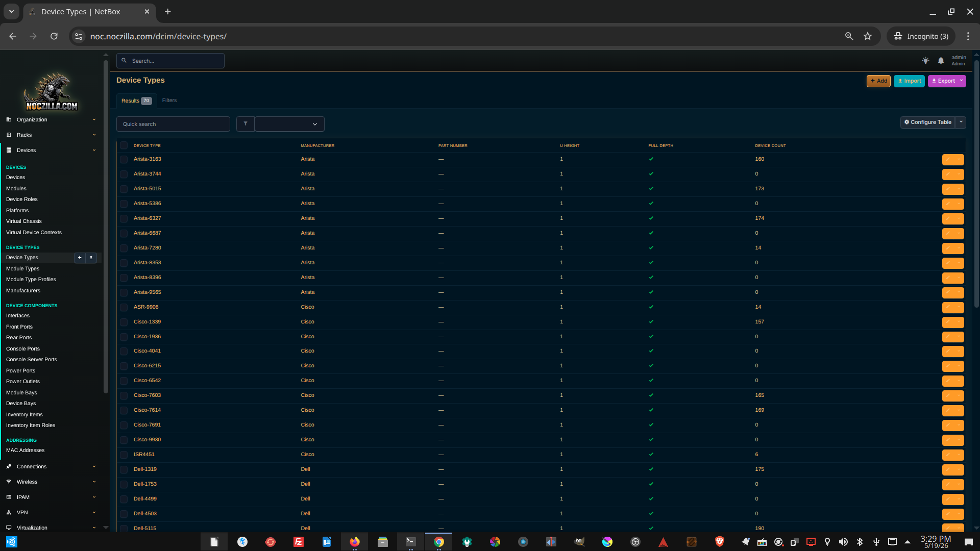
Task: Open the Cisco-6215 device type link
Action: coord(148,366)
